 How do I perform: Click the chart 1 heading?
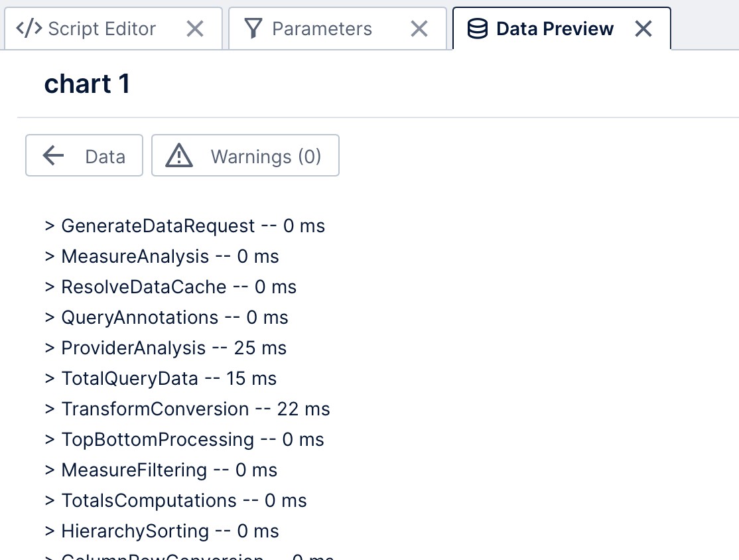click(x=87, y=84)
